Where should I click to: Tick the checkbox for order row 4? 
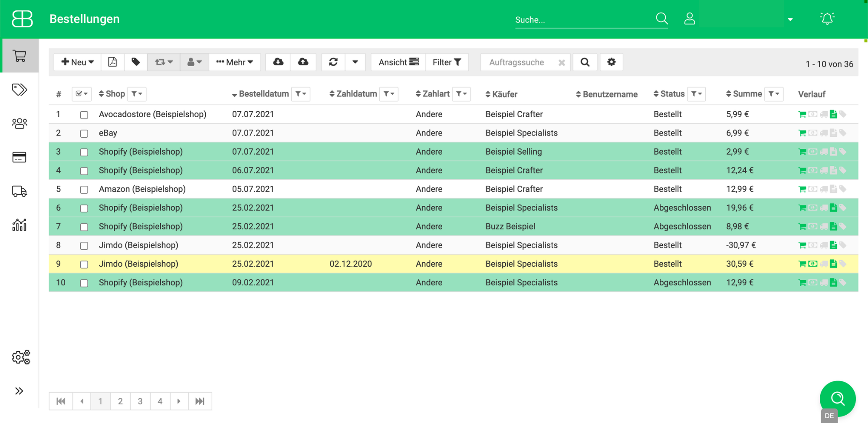pyautogui.click(x=84, y=171)
